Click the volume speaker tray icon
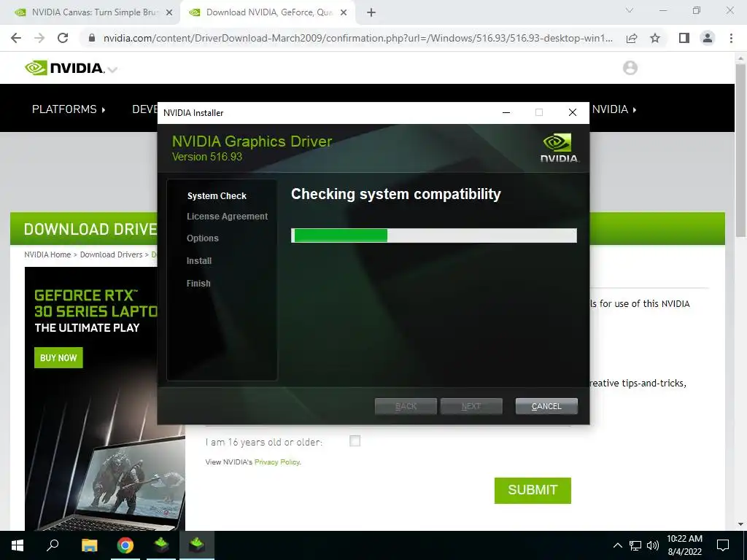The height and width of the screenshot is (560, 747). click(653, 545)
